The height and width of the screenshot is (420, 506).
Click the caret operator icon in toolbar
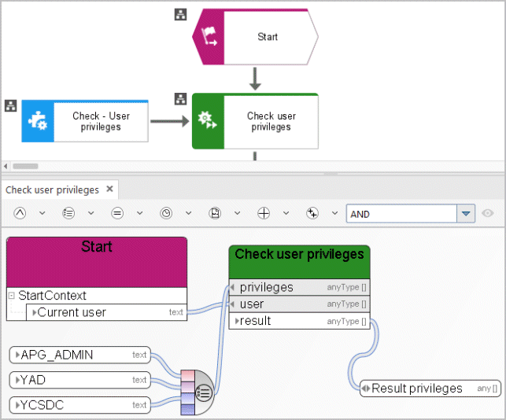pos(20,213)
